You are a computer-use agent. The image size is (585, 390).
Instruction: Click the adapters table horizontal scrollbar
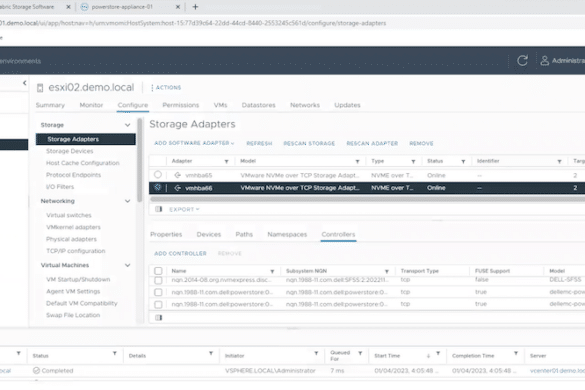click(x=367, y=199)
